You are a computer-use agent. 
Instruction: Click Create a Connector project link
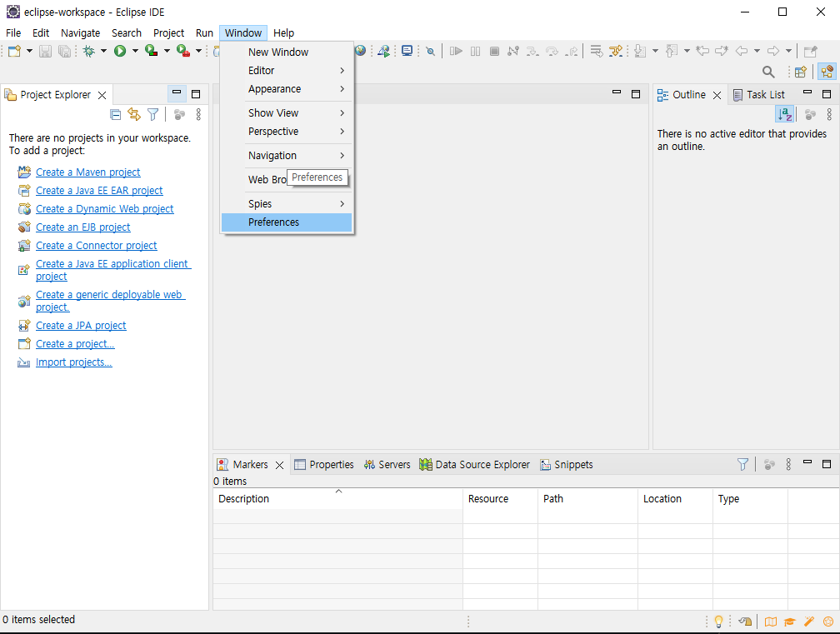coord(97,245)
